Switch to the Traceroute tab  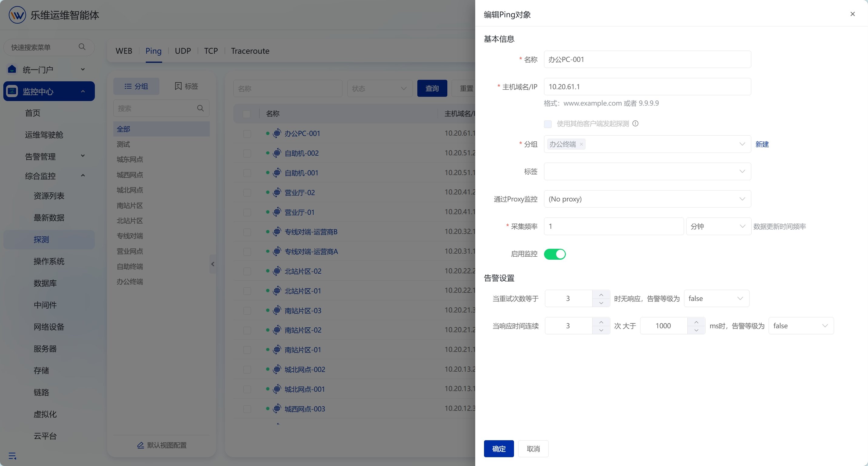click(x=250, y=51)
